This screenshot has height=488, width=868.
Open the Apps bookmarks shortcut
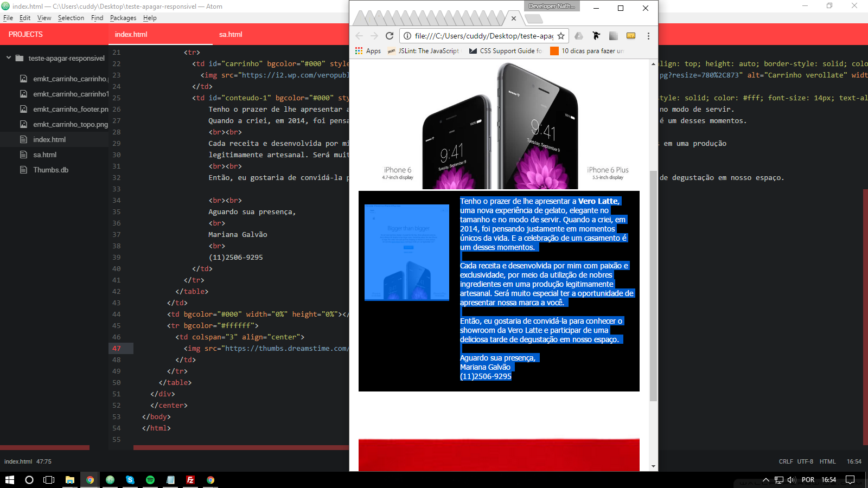(368, 51)
